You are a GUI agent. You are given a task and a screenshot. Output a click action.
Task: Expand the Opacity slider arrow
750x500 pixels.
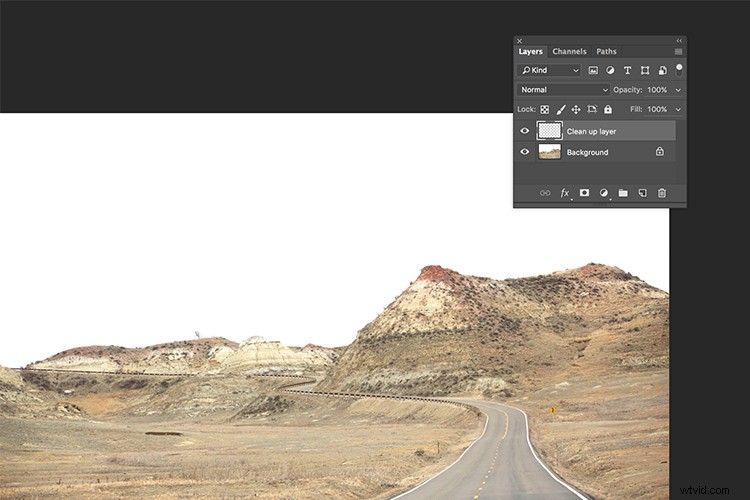pyautogui.click(x=678, y=90)
